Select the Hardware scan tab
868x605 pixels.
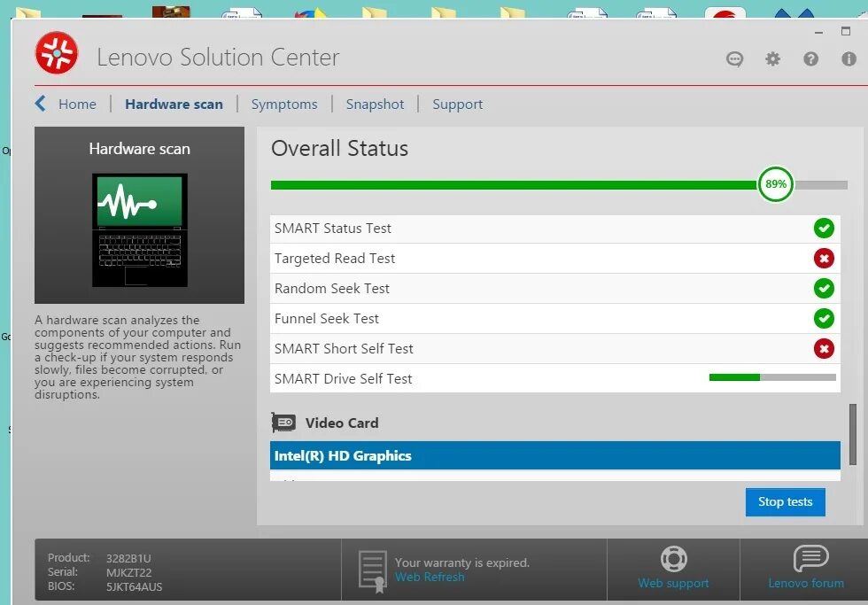[x=174, y=104]
